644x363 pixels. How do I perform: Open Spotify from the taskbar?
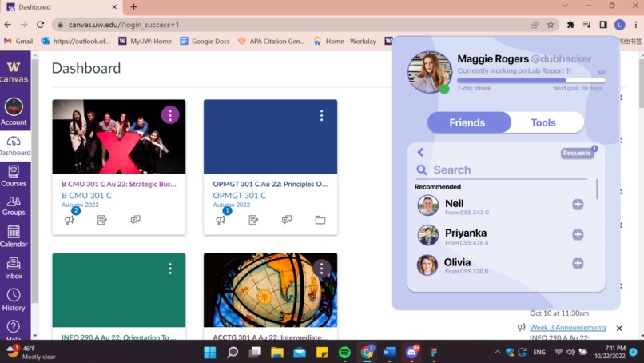[344, 353]
